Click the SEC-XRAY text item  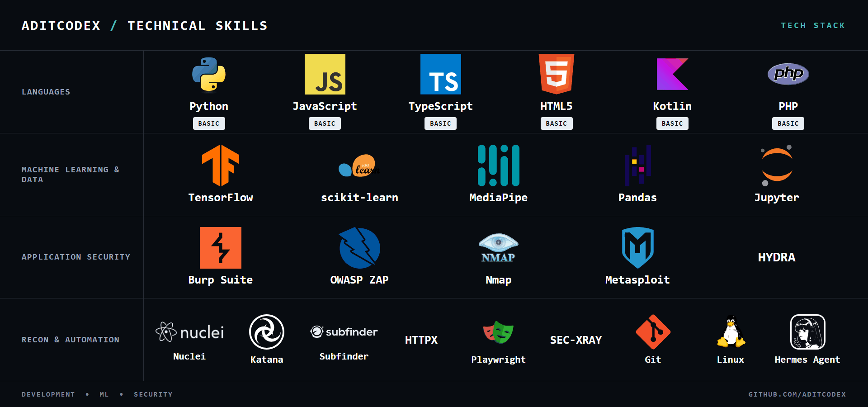point(576,340)
